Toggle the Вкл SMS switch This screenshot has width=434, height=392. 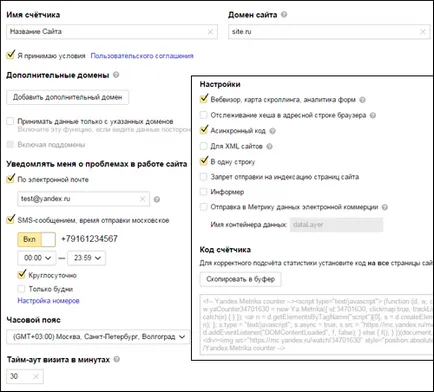click(37, 239)
